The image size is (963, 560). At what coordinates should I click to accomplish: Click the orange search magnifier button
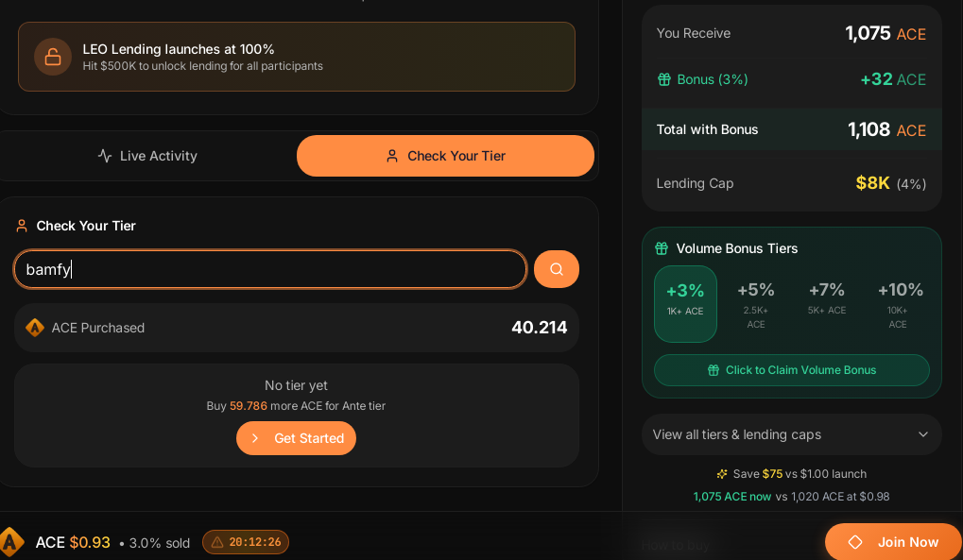(556, 269)
